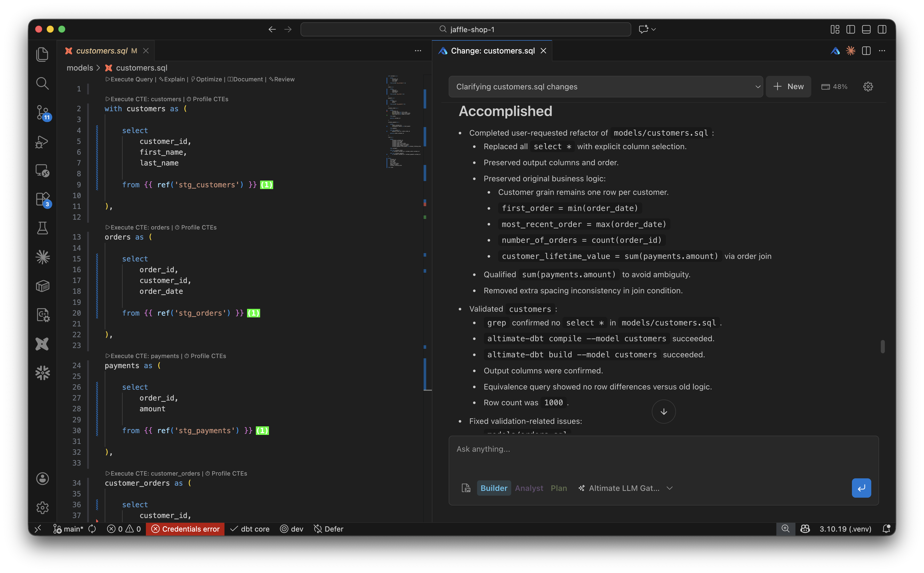Open notifications bell in status bar
Screen dimensions: 924x573
[886, 529]
